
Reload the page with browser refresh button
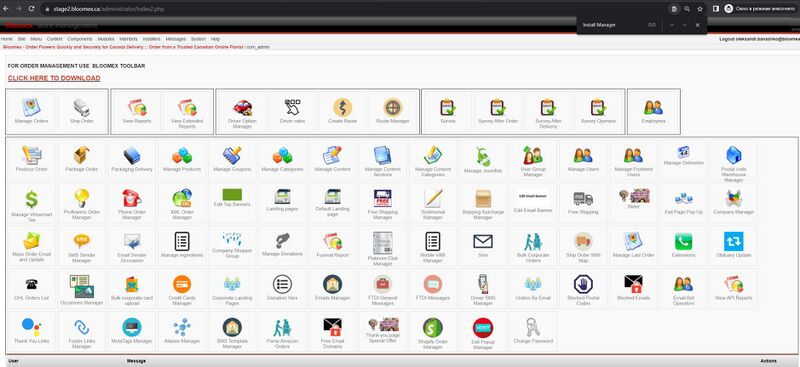(x=31, y=9)
